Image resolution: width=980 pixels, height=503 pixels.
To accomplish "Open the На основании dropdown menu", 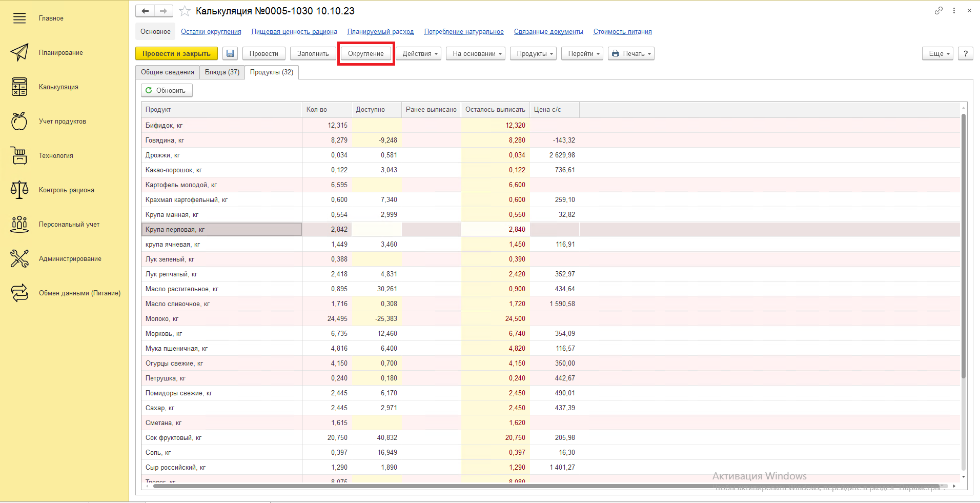I will coord(476,53).
